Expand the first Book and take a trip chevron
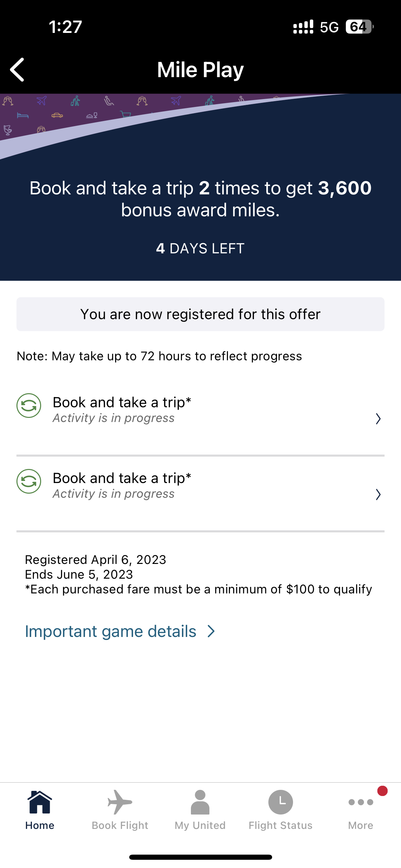 [x=378, y=419]
